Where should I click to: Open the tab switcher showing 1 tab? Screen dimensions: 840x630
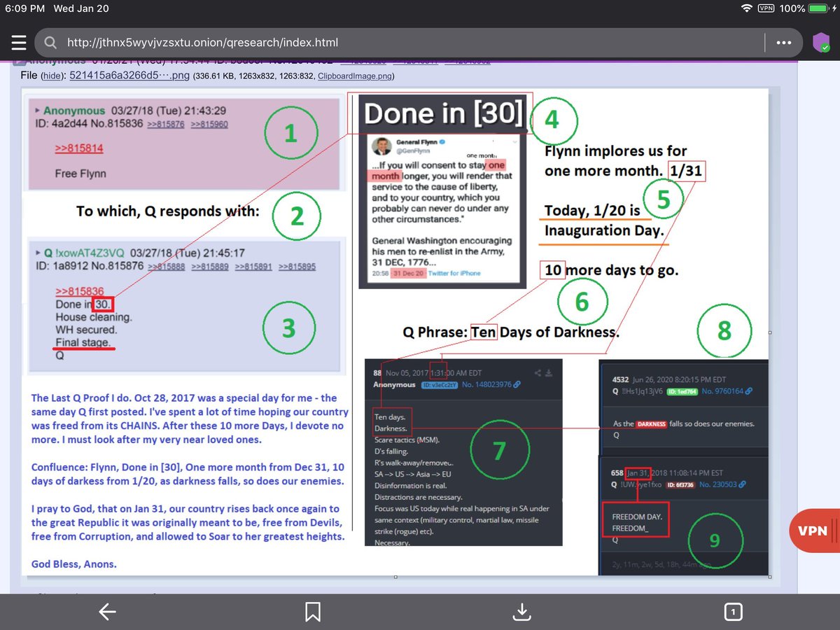click(x=732, y=612)
